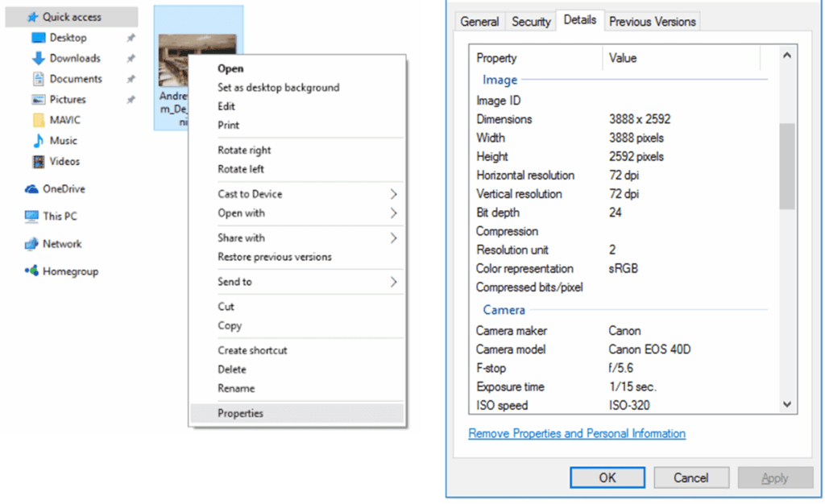Viewport: 825px width, 504px height.
Task: Switch to the Security tab
Action: click(x=531, y=22)
